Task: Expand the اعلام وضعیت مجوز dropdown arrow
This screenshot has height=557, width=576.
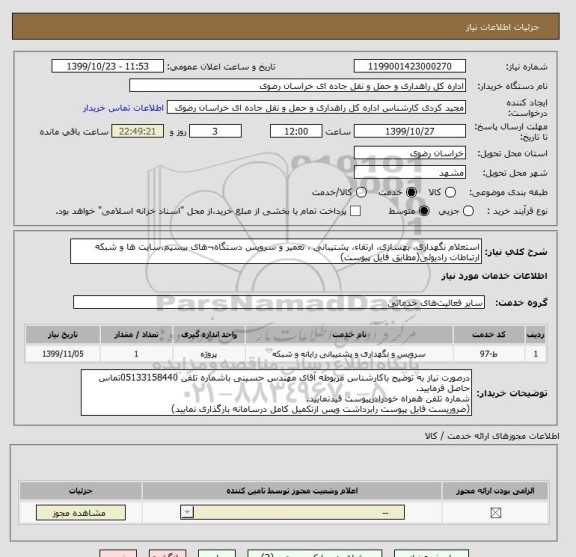Action: click(187, 512)
